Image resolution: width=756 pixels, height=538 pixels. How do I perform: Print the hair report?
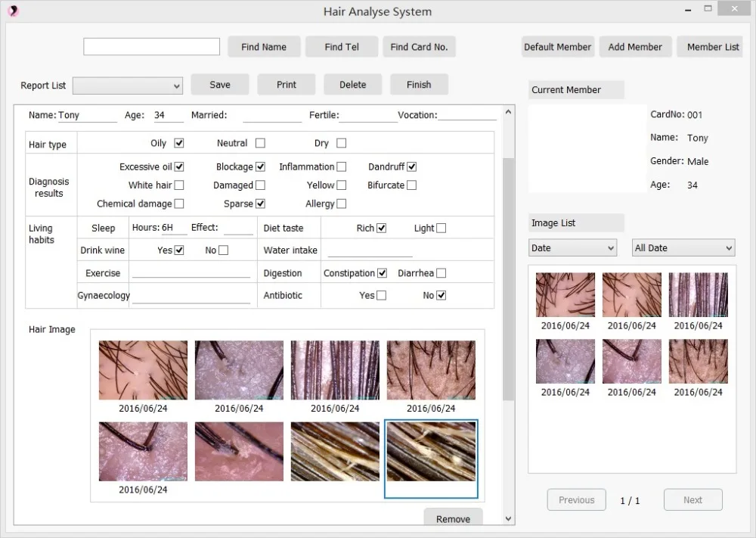click(x=287, y=85)
